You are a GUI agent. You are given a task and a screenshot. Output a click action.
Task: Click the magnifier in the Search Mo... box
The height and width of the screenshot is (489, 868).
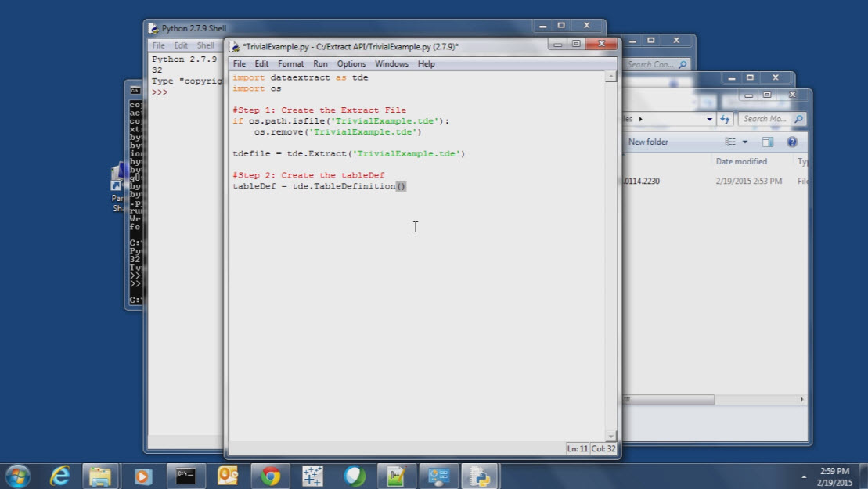click(x=798, y=119)
